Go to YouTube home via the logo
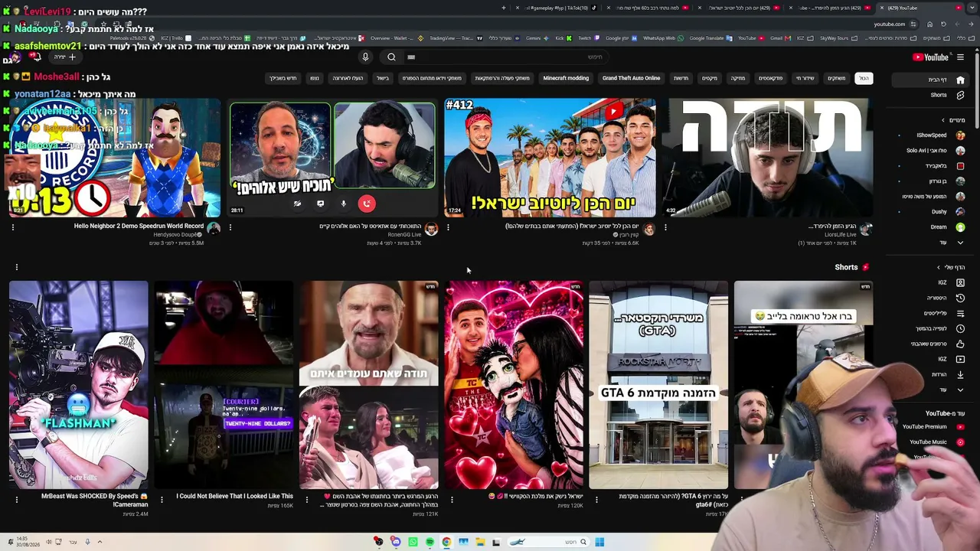 coord(931,57)
